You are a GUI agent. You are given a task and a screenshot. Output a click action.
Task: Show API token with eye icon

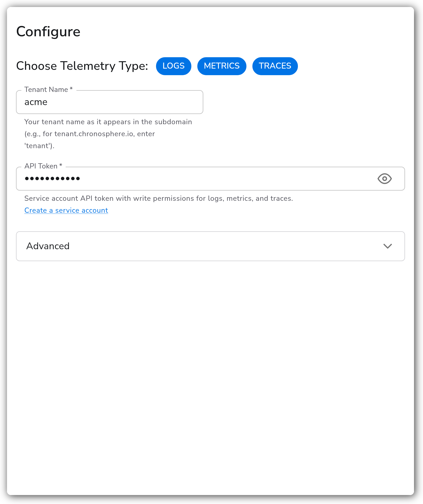(x=384, y=179)
